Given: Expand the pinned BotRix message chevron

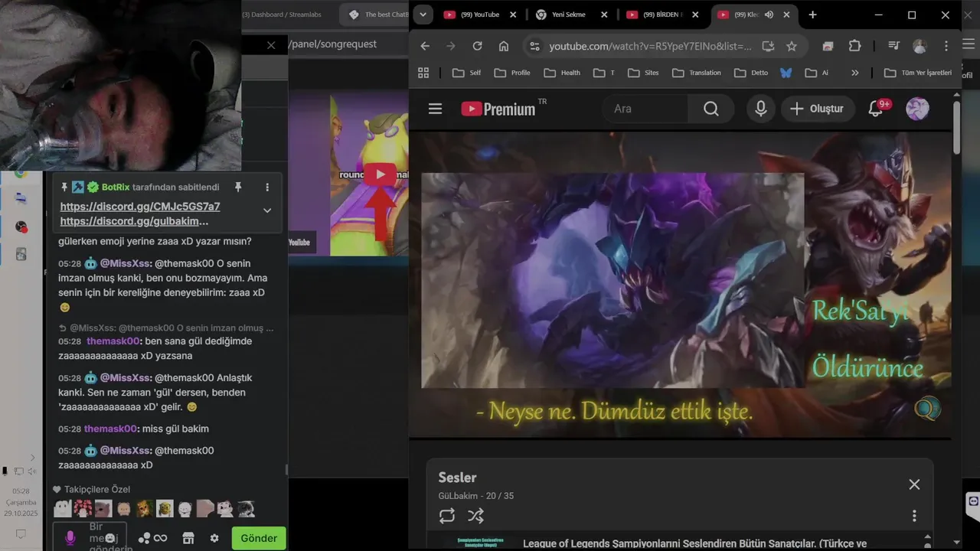Looking at the screenshot, I should [267, 210].
